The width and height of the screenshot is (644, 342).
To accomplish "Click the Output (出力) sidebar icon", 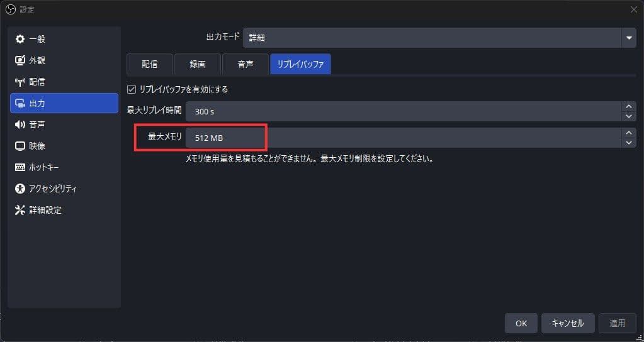I will (20, 103).
